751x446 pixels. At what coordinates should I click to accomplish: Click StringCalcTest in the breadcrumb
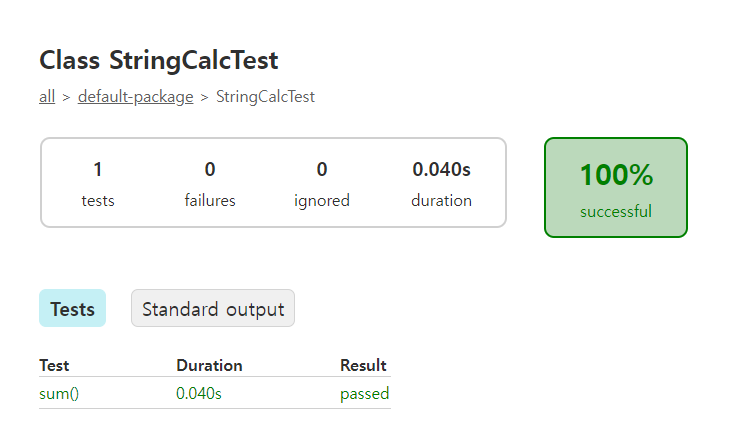[265, 97]
